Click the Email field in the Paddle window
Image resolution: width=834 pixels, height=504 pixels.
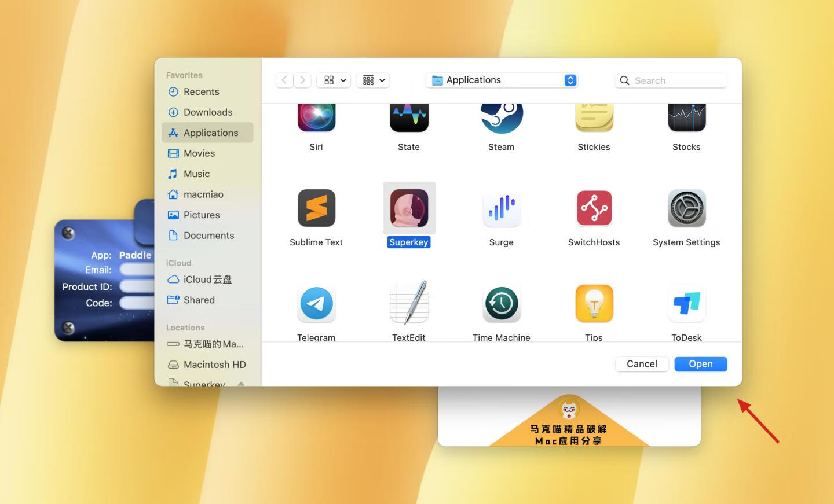(x=137, y=270)
